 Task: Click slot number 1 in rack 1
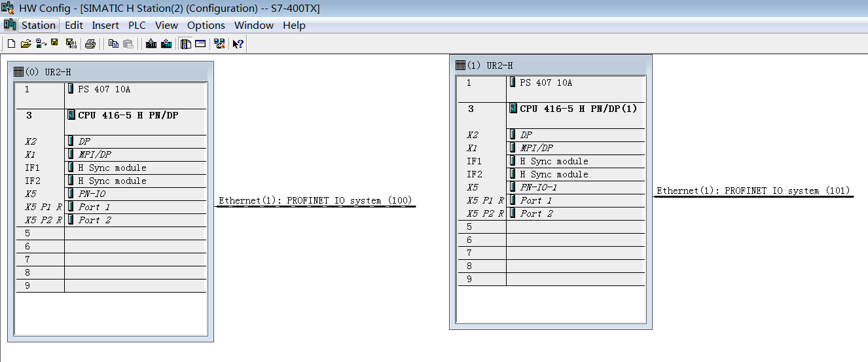click(x=469, y=83)
